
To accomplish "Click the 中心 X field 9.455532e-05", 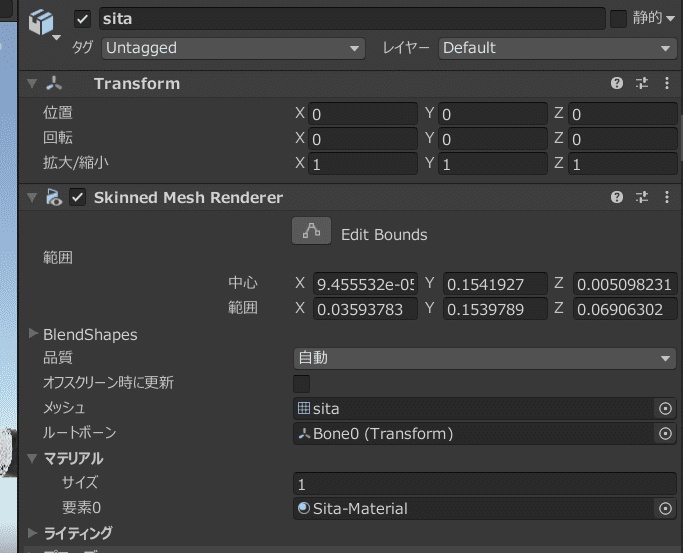I will (365, 284).
